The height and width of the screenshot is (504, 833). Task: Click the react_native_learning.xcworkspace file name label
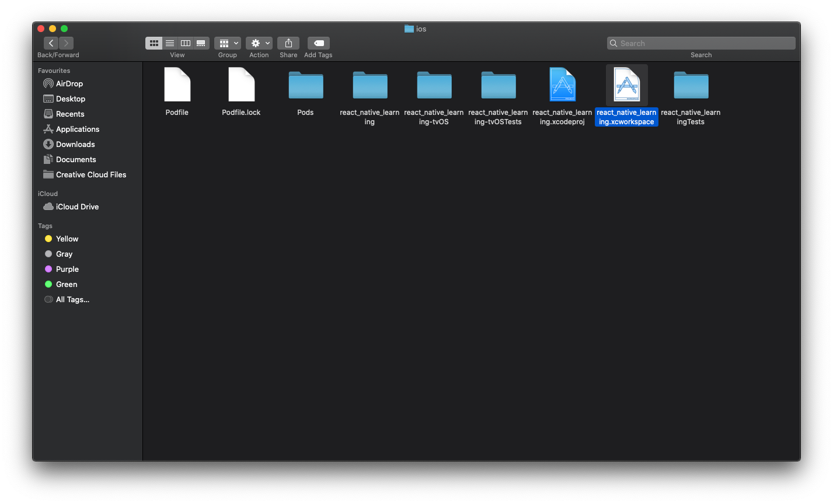(626, 117)
